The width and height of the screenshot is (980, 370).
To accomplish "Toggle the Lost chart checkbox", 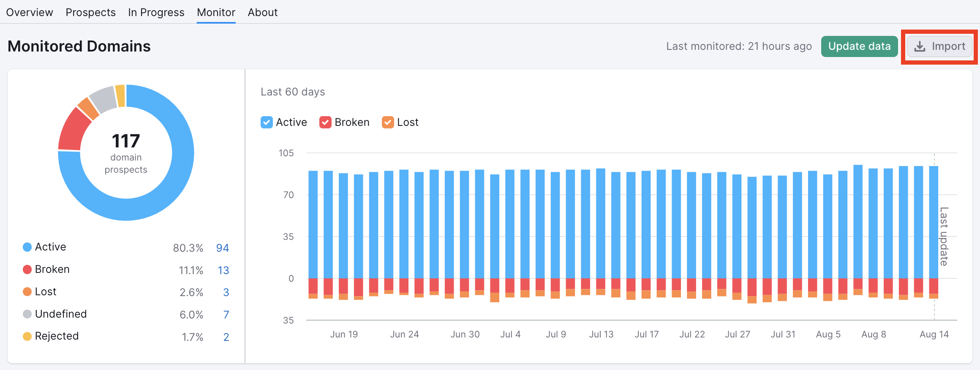I will pos(388,122).
